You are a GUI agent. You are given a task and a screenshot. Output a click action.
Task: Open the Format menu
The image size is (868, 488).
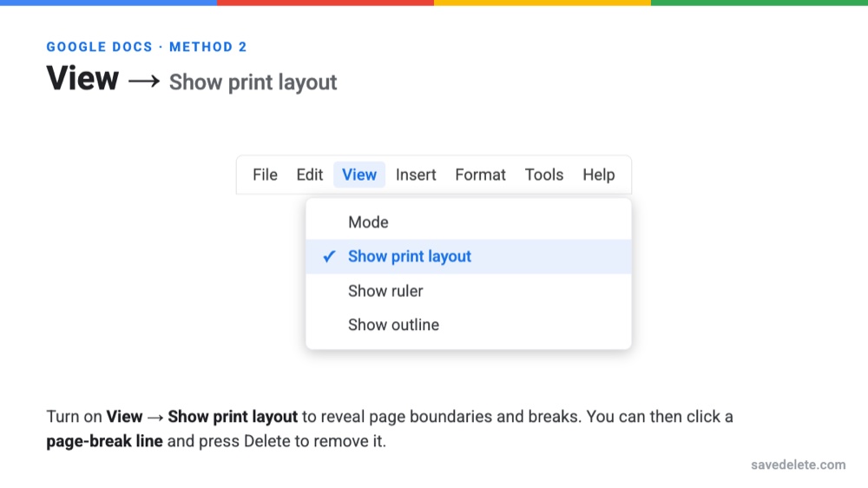(x=481, y=175)
